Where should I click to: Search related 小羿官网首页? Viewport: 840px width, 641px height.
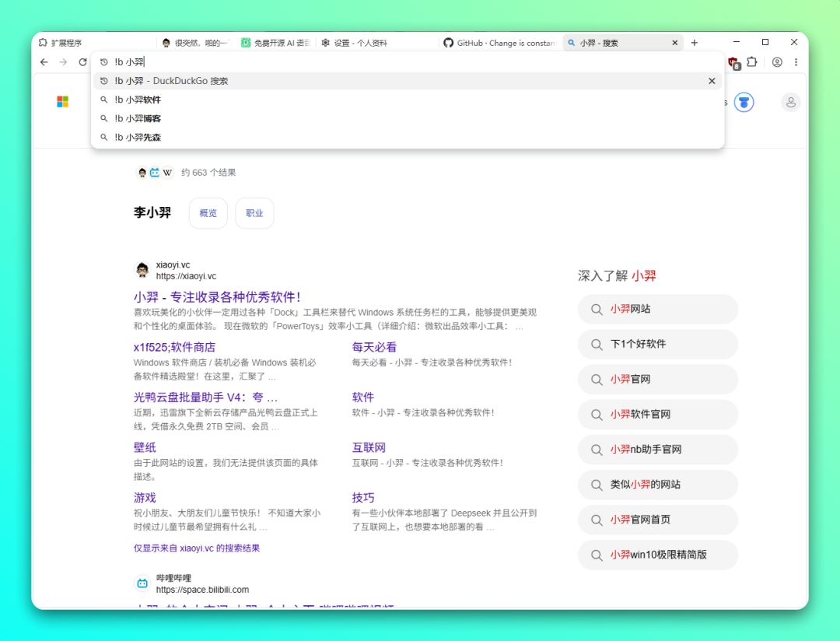pyautogui.click(x=658, y=520)
